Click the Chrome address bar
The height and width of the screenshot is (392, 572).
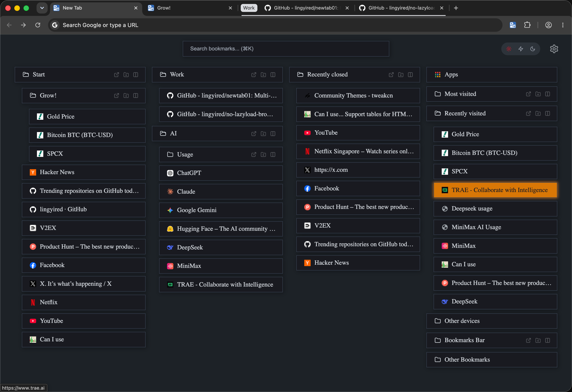click(275, 25)
